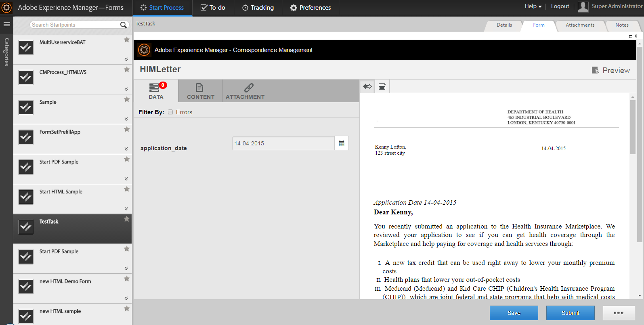Maximize the form panel using small square icon
This screenshot has height=325, width=644.
pyautogui.click(x=631, y=36)
